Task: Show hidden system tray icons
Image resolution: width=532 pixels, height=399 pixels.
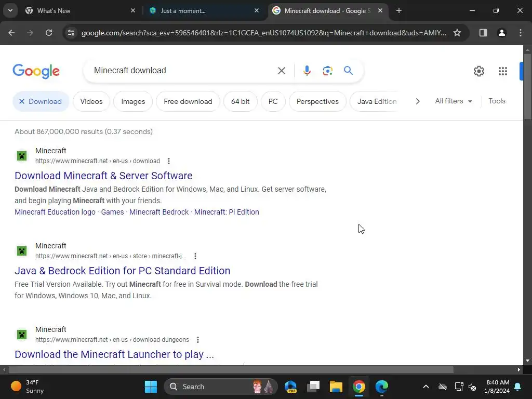Action: (x=426, y=387)
